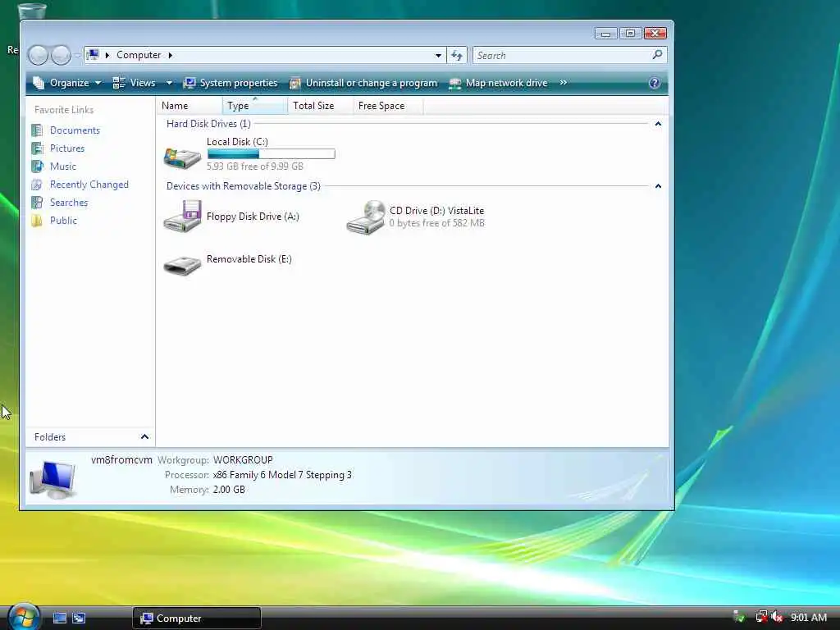The height and width of the screenshot is (630, 840).
Task: Click the Music favorite link icon
Action: coord(37,167)
